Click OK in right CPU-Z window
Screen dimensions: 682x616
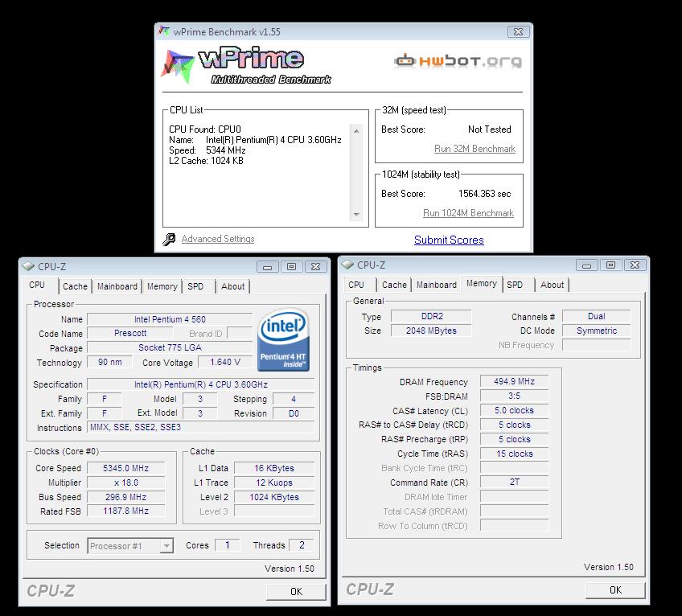point(615,590)
